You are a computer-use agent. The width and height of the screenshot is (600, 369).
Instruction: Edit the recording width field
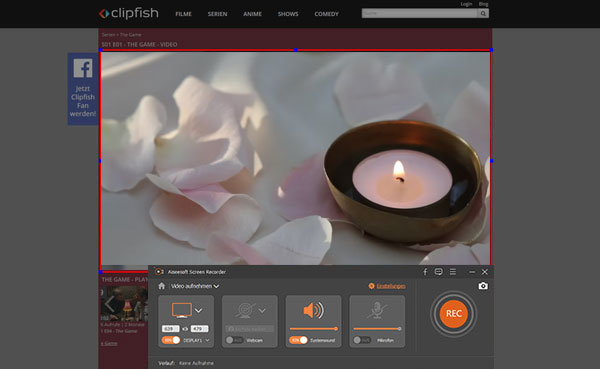[170, 329]
